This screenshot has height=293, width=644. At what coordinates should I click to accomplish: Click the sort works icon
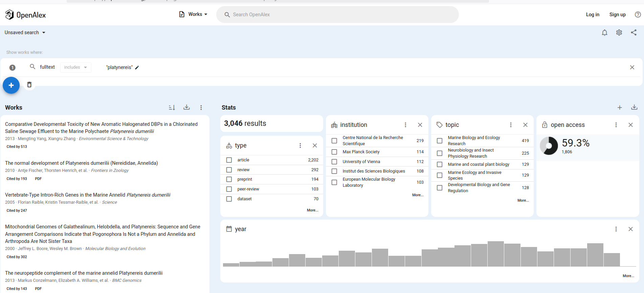coord(172,107)
